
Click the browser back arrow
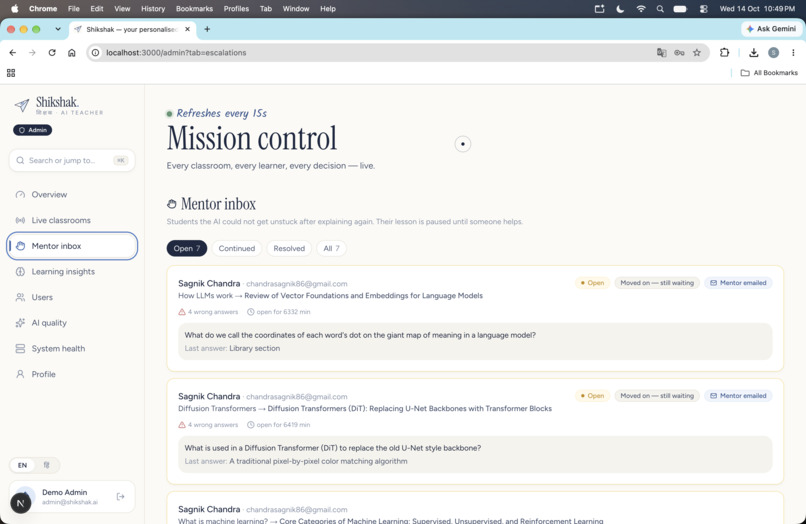13,52
